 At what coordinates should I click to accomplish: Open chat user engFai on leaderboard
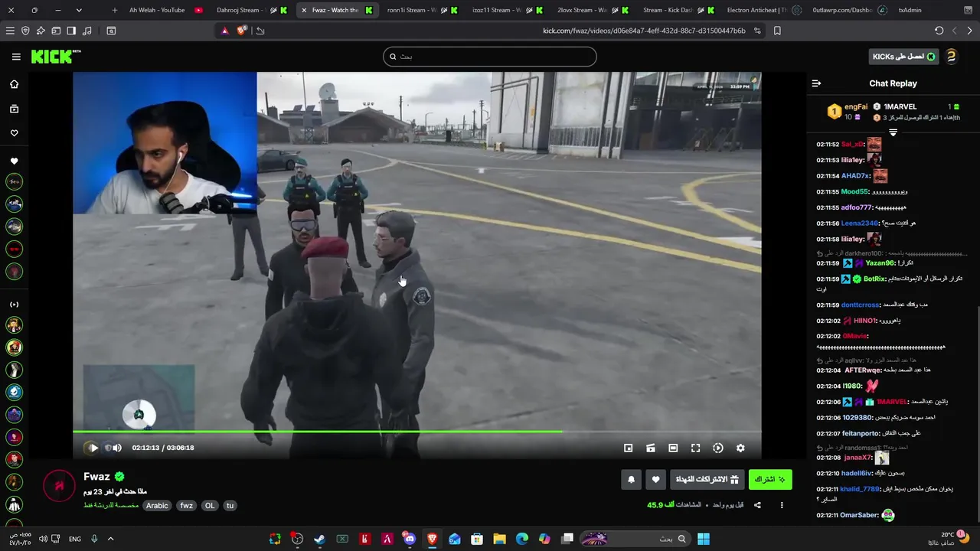[856, 107]
